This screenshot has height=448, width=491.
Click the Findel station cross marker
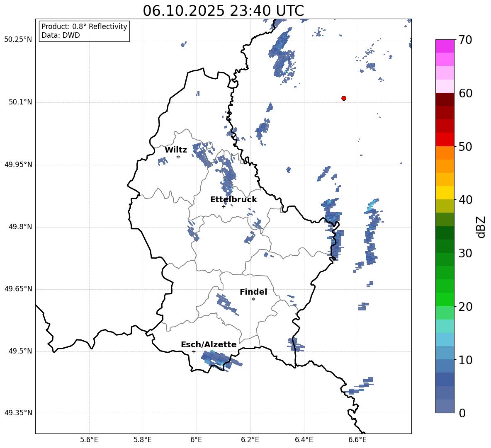pyautogui.click(x=253, y=299)
